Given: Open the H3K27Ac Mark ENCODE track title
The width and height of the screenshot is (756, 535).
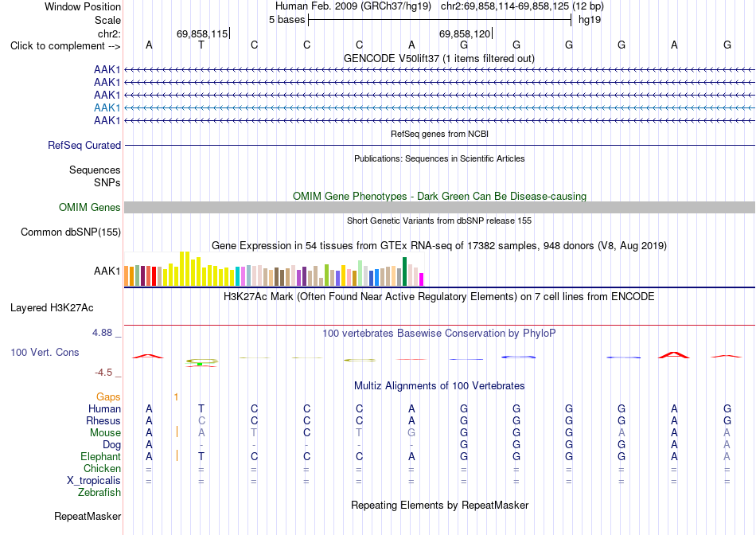Looking at the screenshot, I should tap(438, 296).
